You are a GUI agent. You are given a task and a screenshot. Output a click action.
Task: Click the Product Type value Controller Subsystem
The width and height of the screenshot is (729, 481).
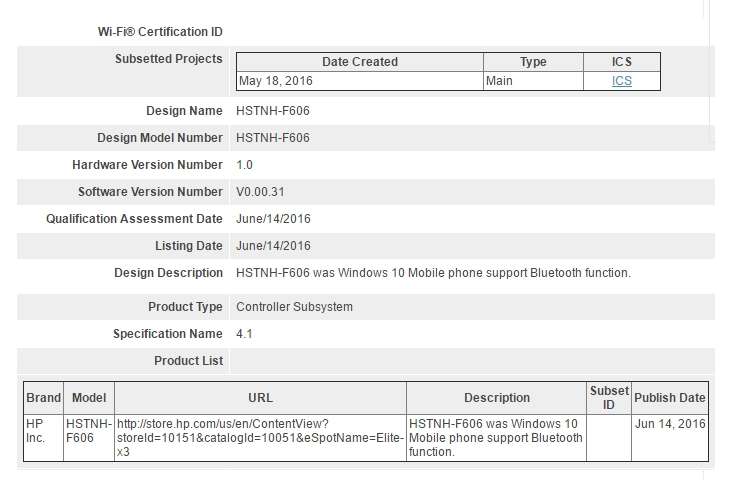coord(294,307)
